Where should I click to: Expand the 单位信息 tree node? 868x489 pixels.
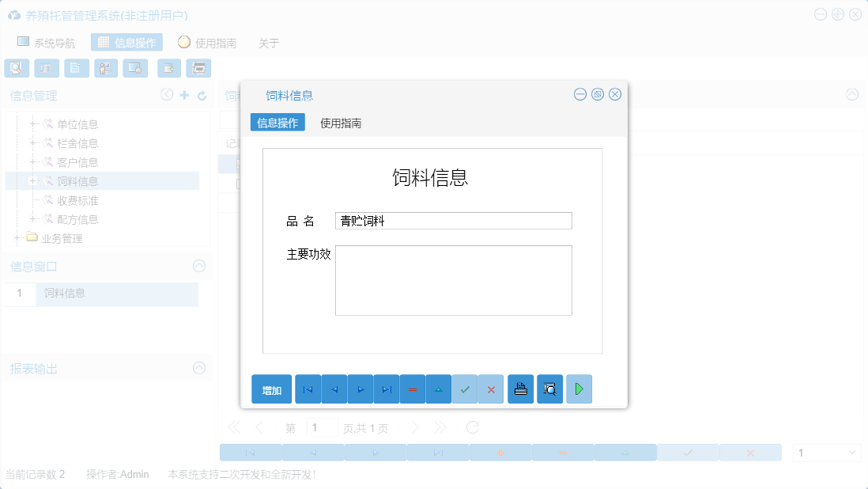32,124
